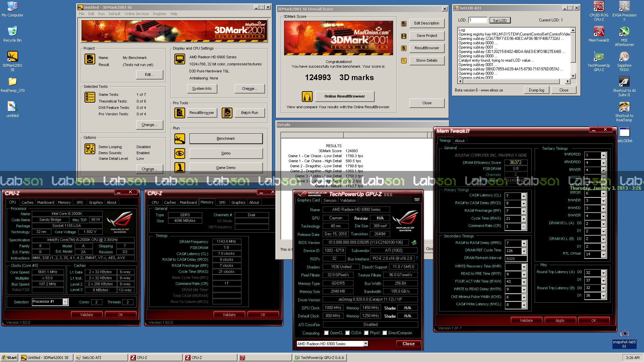Screen dimensions: 644x362
Task: Click the Show Details magnifier icon
Action: (x=404, y=61)
